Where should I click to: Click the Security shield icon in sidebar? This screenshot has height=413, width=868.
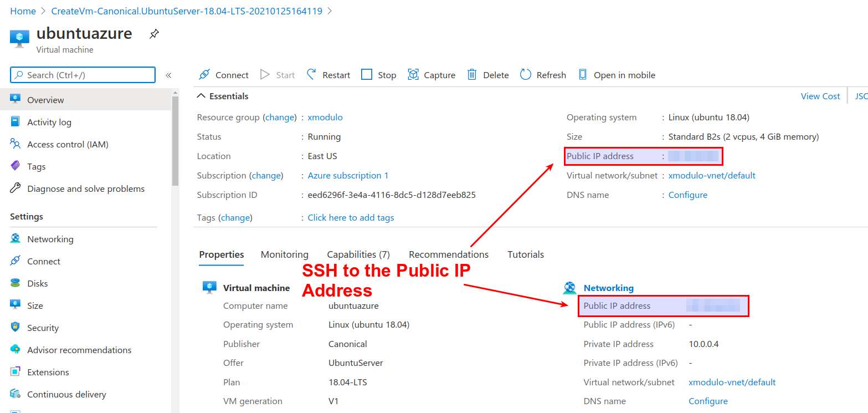16,328
